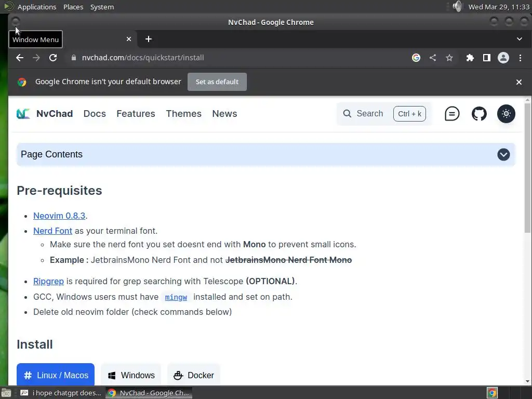This screenshot has height=399, width=532.
Task: Click the Ctrl + k shortcut badge
Action: (x=409, y=114)
